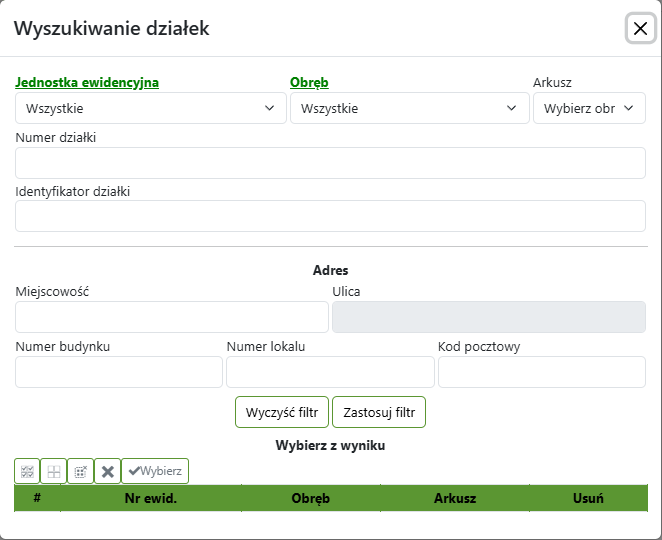The width and height of the screenshot is (662, 540).
Task: Click the Jednostka ewidencyjna label link
Action: tap(87, 83)
